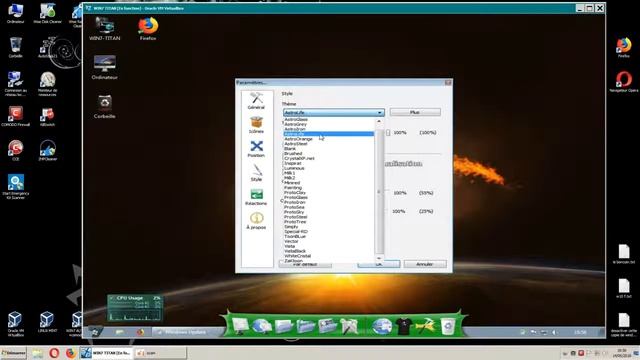Open host desktop Ordinateur icon
Image resolution: width=640 pixels, height=360 pixels.
tap(16, 13)
